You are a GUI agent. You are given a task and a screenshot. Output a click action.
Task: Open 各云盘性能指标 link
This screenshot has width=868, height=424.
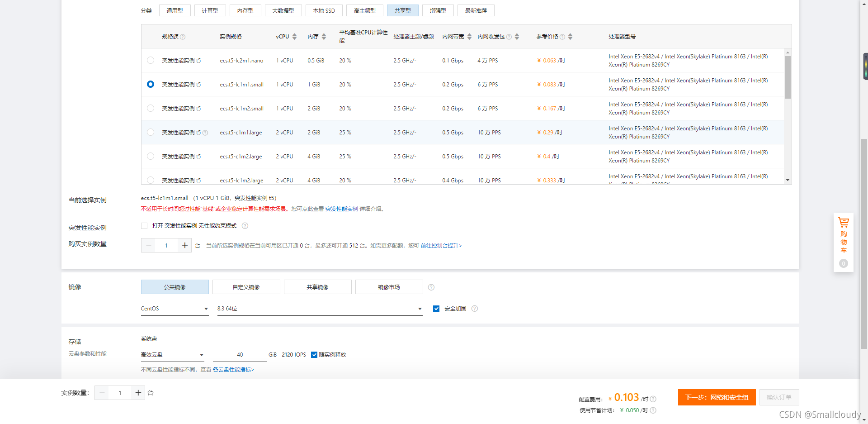(233, 370)
